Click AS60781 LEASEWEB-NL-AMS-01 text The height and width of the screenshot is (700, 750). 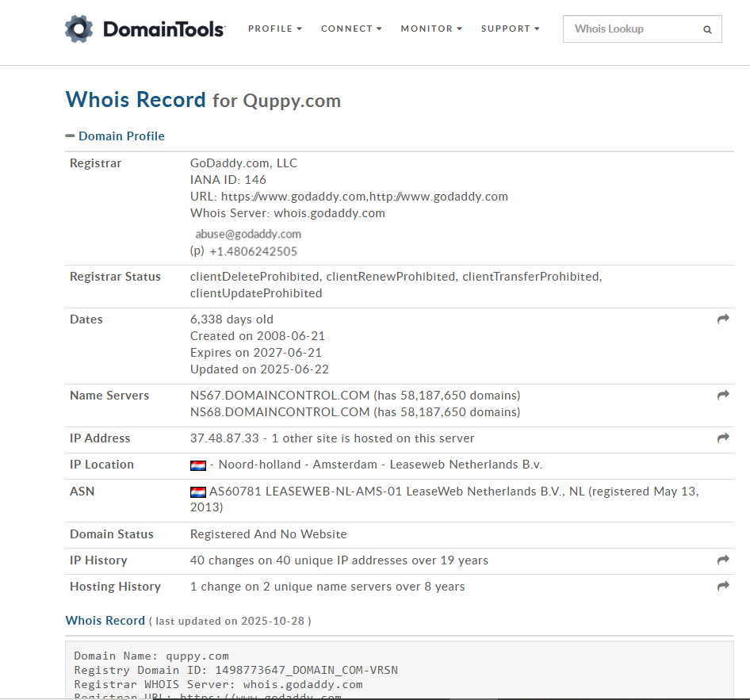point(305,492)
